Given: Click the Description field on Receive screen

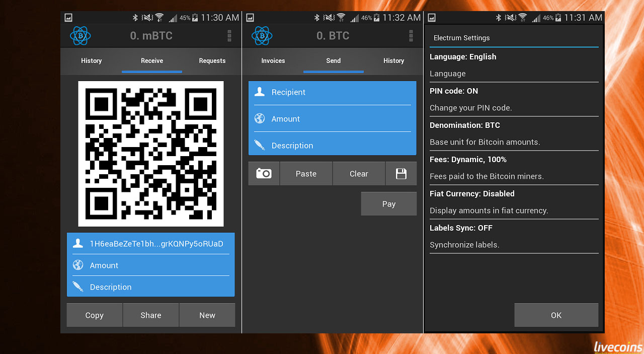Looking at the screenshot, I should [151, 287].
